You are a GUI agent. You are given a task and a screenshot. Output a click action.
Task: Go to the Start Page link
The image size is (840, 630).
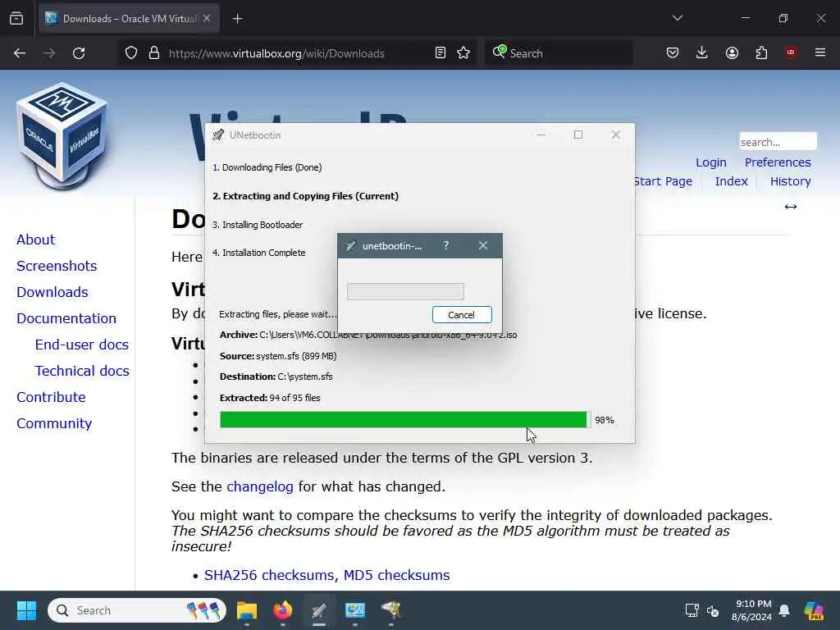(663, 181)
